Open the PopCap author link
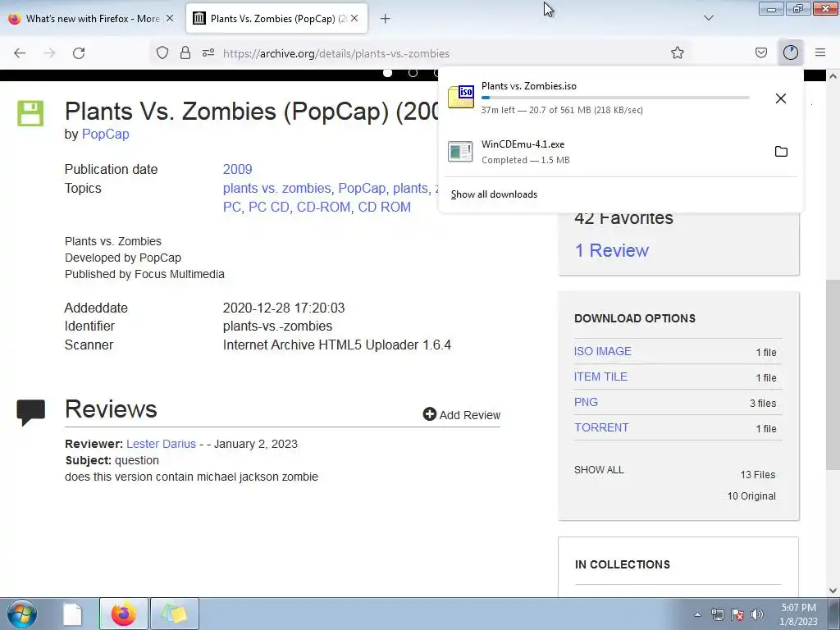Screen dimensions: 840x630 tap(106, 134)
